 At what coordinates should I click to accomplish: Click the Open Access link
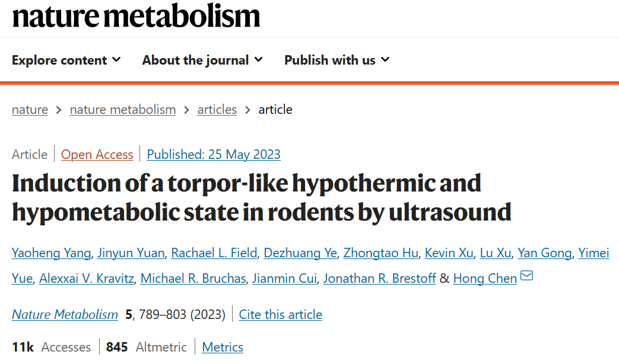pos(97,155)
